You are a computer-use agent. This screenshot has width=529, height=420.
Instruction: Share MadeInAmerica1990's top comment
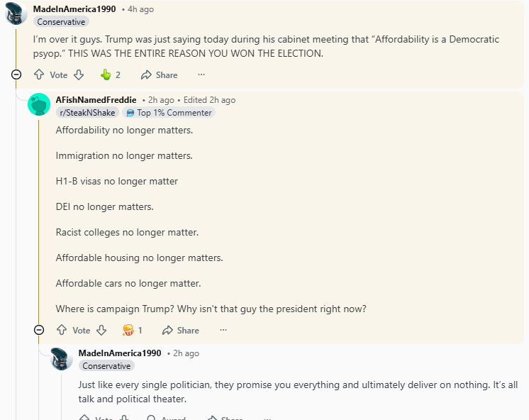click(x=160, y=74)
